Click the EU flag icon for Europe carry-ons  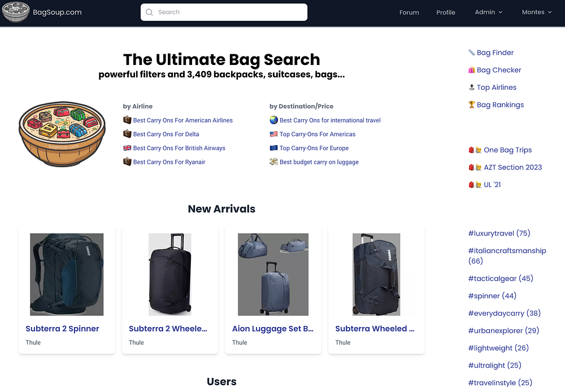(x=273, y=148)
